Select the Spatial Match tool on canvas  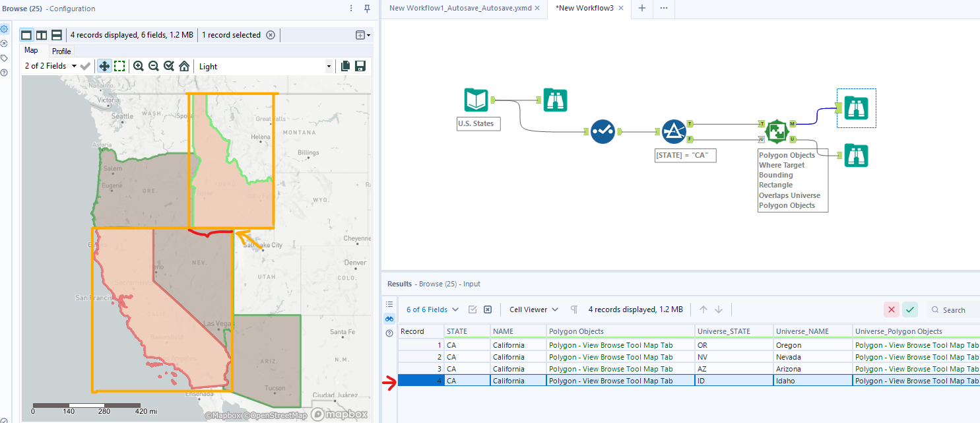(x=776, y=131)
